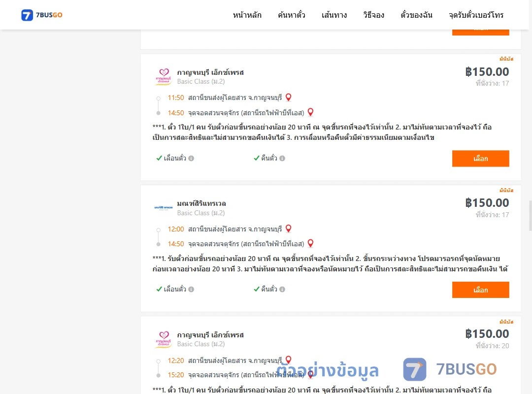Viewport: 532px width, 394px height.
Task: Click the คืนตั๋ว label on the 12:00 trip
Action: 269,289
